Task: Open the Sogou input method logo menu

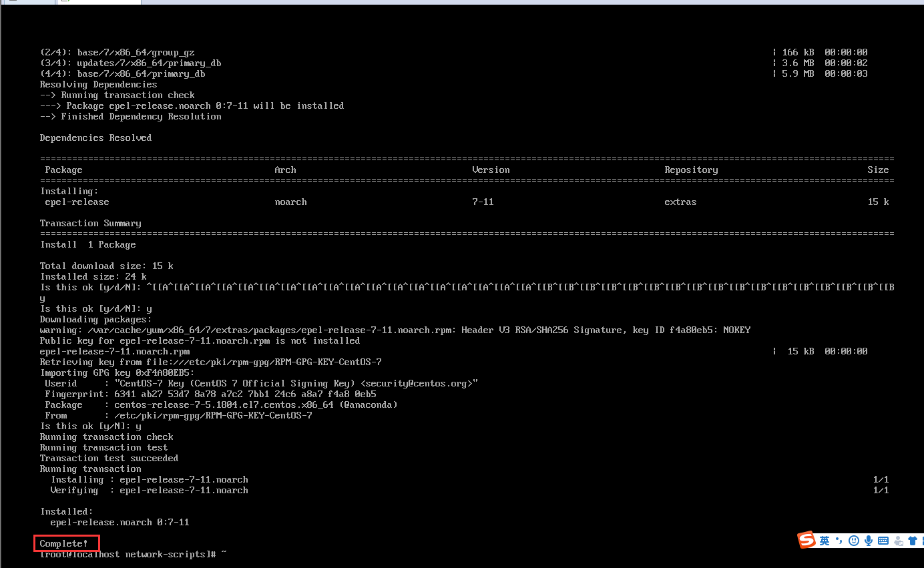Action: [x=806, y=540]
